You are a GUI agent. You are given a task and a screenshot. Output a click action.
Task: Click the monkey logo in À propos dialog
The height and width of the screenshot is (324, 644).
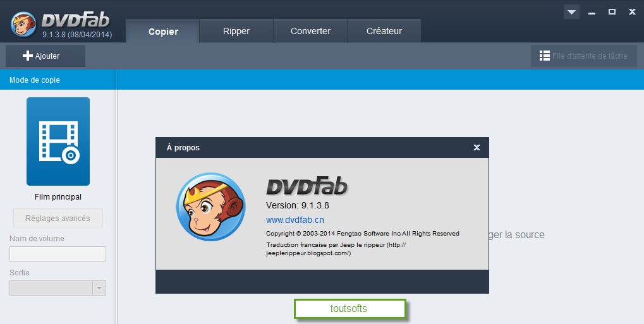tap(210, 207)
